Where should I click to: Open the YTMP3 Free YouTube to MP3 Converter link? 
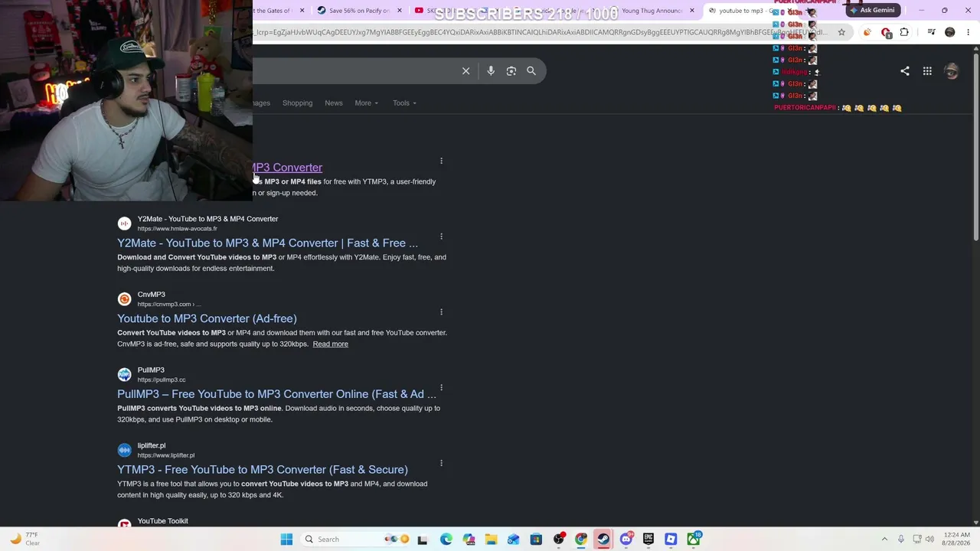coord(263,470)
